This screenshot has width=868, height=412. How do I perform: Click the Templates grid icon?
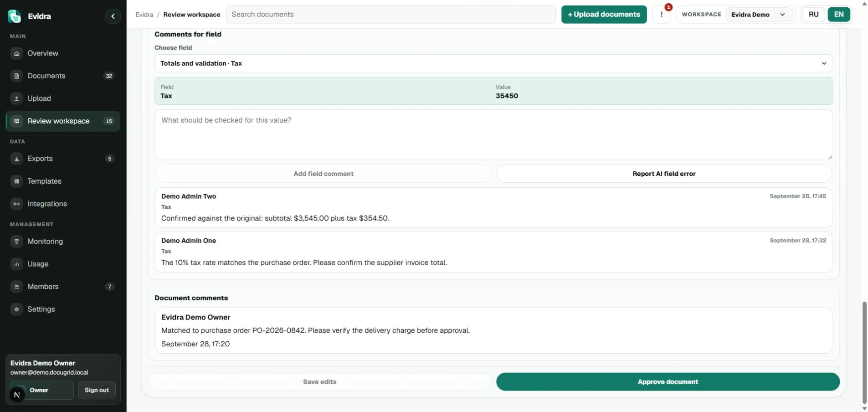click(17, 181)
